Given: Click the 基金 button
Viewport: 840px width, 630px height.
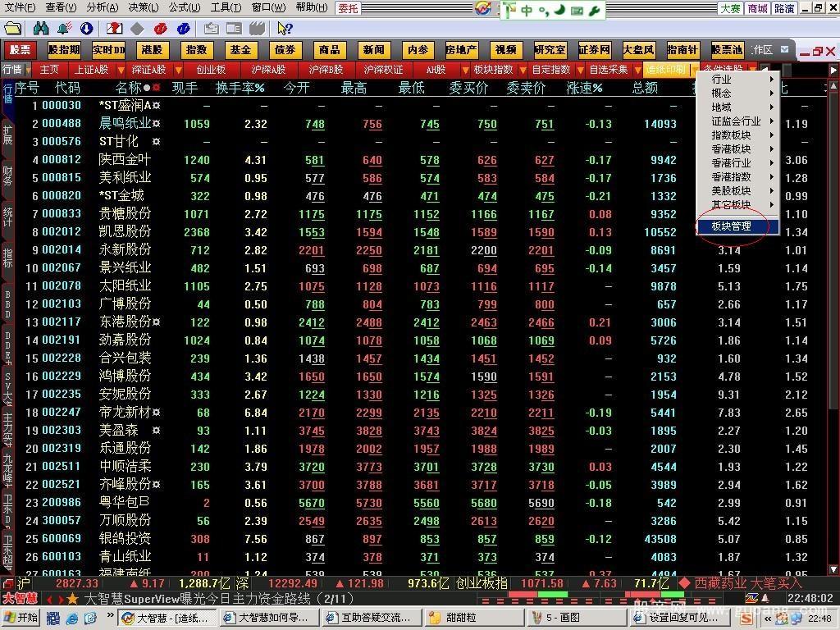Looking at the screenshot, I should [x=240, y=50].
